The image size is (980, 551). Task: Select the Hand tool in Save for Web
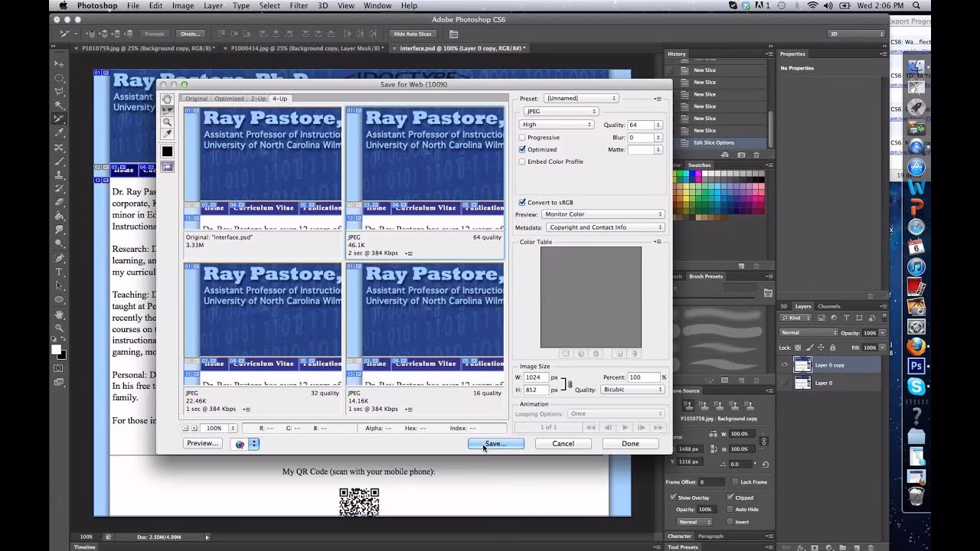pyautogui.click(x=166, y=98)
